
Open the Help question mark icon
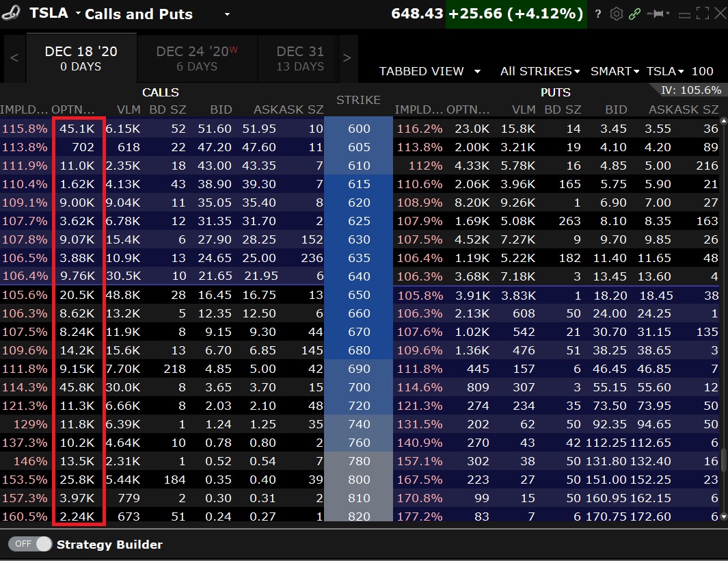tap(599, 14)
